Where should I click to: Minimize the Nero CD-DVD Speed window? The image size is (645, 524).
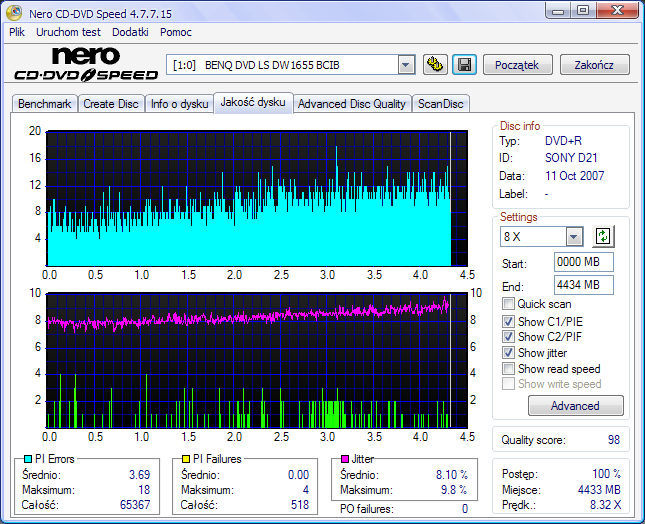(558, 10)
